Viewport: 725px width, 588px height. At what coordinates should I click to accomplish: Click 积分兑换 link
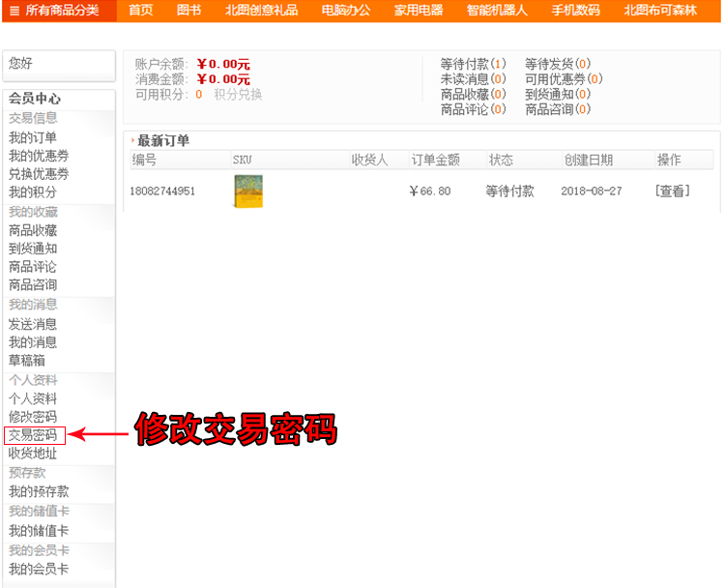pyautogui.click(x=238, y=95)
